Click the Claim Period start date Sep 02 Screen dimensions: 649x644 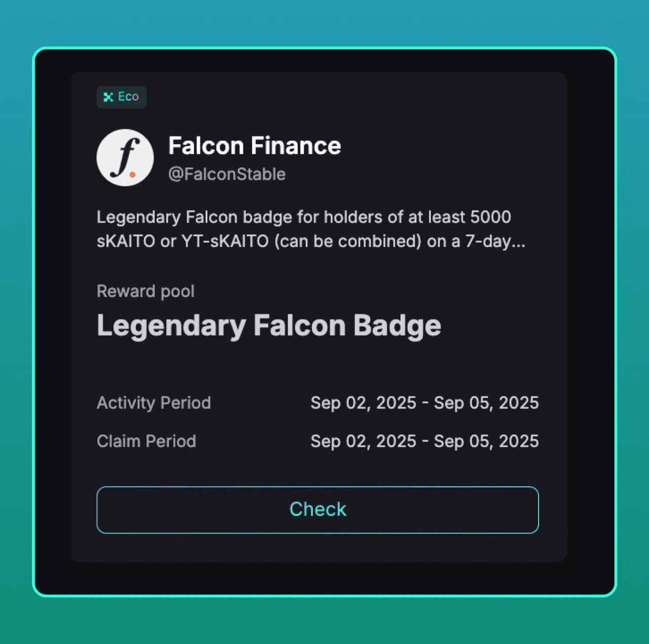(363, 441)
